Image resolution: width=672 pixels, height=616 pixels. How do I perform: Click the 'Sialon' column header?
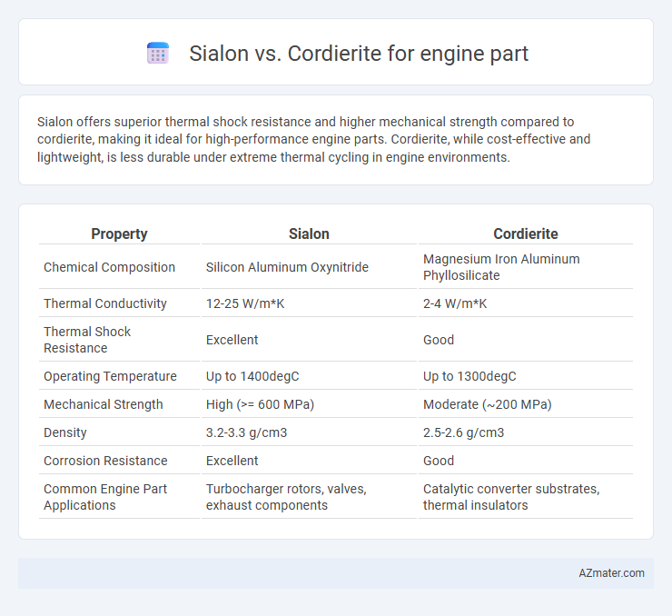coord(309,233)
